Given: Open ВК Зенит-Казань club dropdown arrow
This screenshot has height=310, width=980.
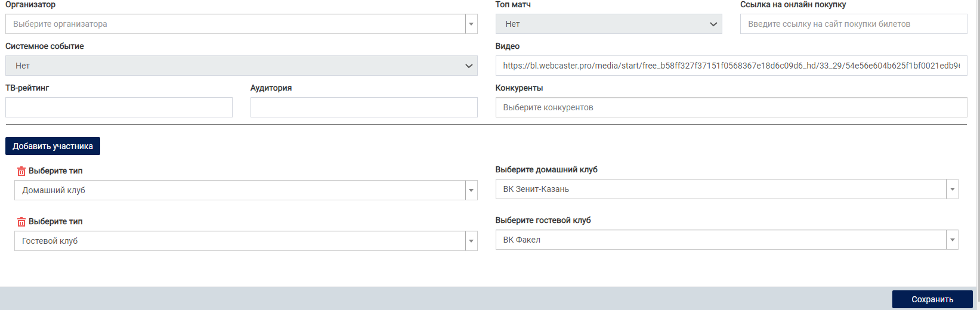Looking at the screenshot, I should pyautogui.click(x=952, y=190).
